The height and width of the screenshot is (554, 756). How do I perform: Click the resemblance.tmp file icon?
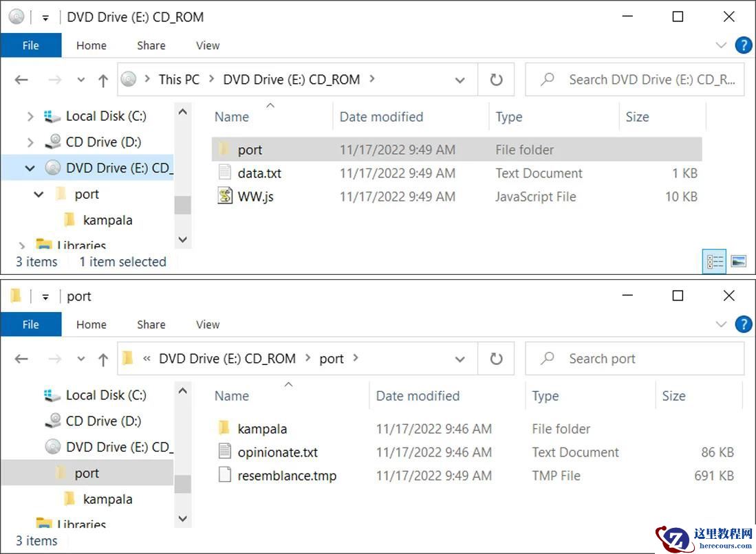224,476
